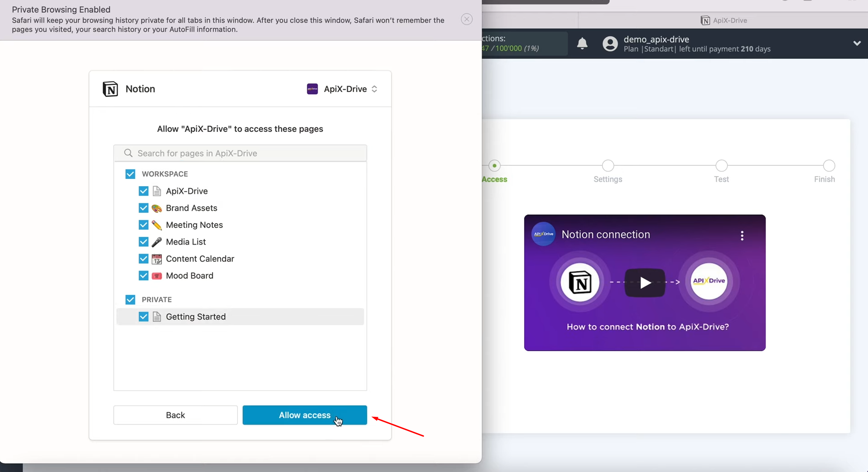Deselect the WORKSPACE checkbox
The height and width of the screenshot is (472, 868).
pyautogui.click(x=130, y=174)
